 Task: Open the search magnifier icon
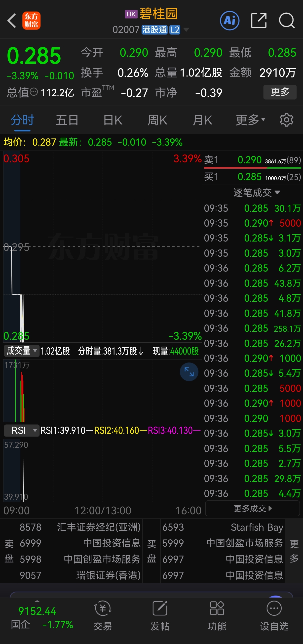tap(287, 21)
